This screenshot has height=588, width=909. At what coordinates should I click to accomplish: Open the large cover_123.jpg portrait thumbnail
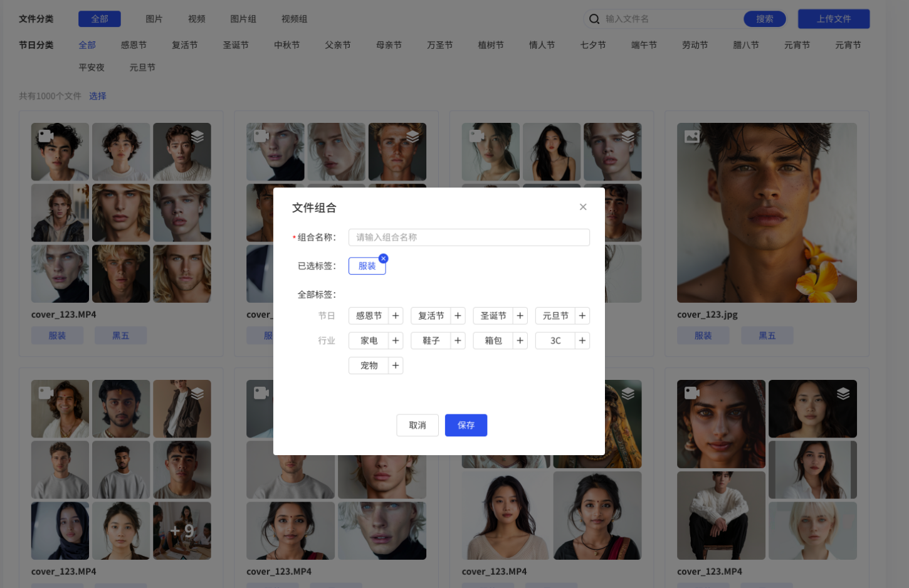pyautogui.click(x=766, y=213)
